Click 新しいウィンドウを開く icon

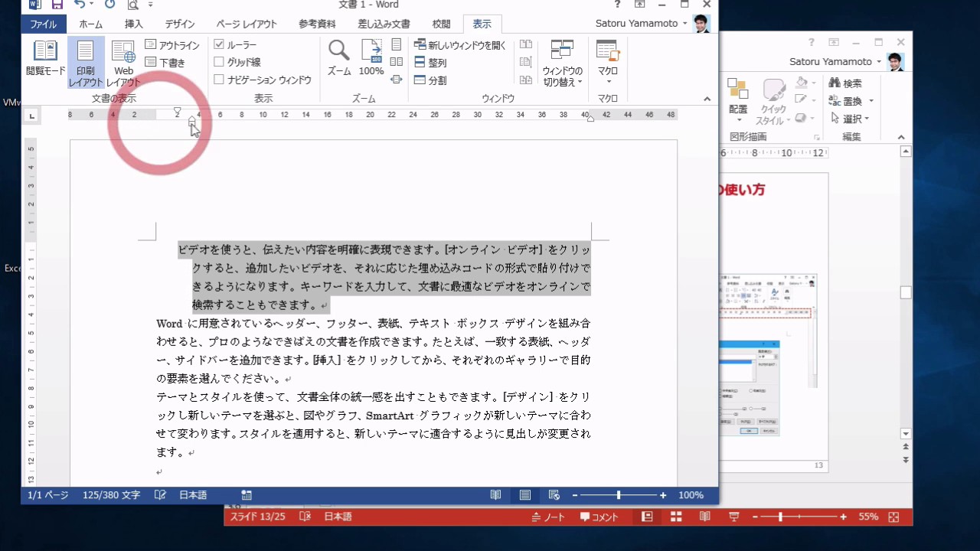420,45
